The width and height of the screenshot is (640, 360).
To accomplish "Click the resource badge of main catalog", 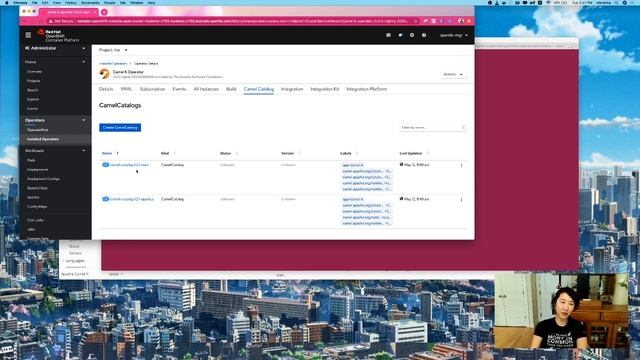I will tap(105, 165).
